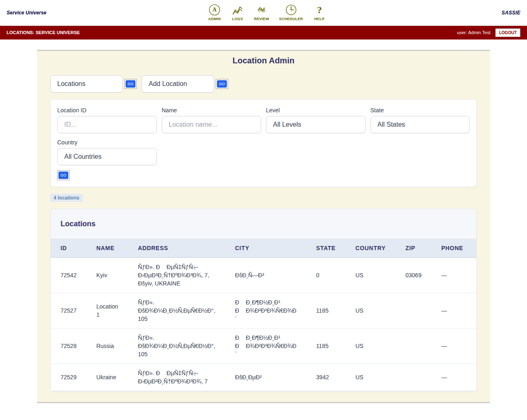The height and width of the screenshot is (420, 527).
Task: Click GO button below Country filter
Action: click(x=63, y=175)
